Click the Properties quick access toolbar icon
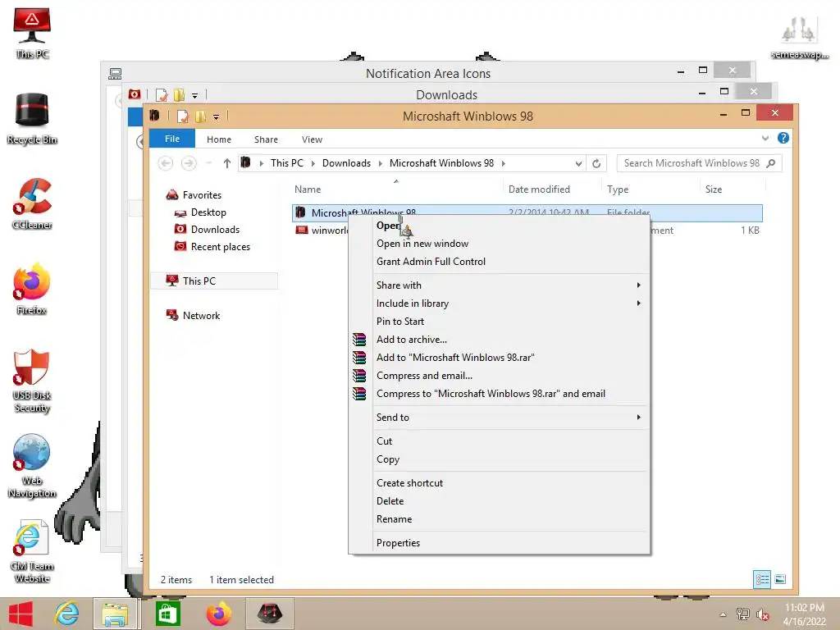 pos(183,116)
